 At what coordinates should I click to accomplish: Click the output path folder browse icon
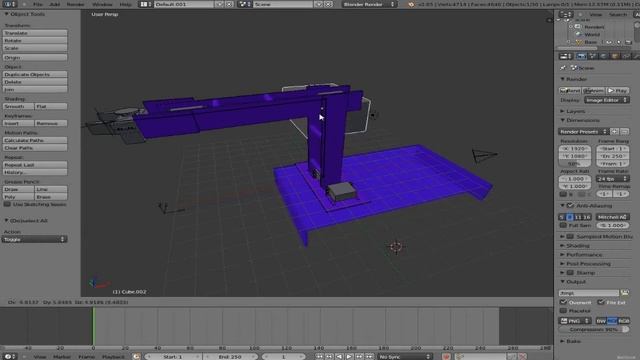click(x=624, y=293)
